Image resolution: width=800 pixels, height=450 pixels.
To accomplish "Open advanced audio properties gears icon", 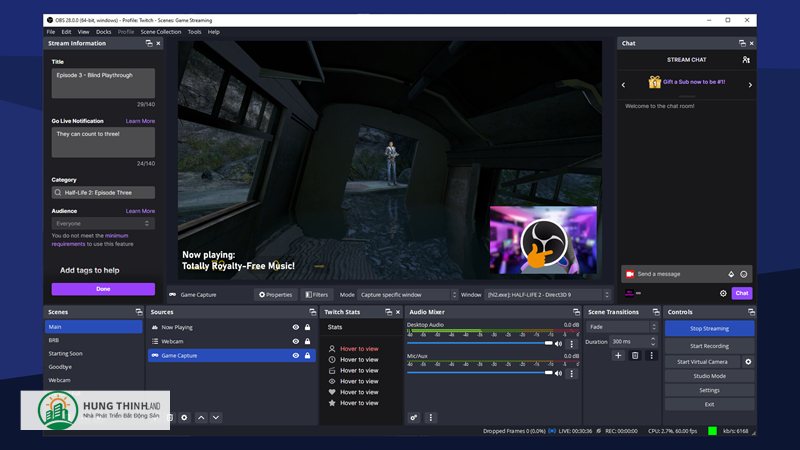I will tap(414, 417).
